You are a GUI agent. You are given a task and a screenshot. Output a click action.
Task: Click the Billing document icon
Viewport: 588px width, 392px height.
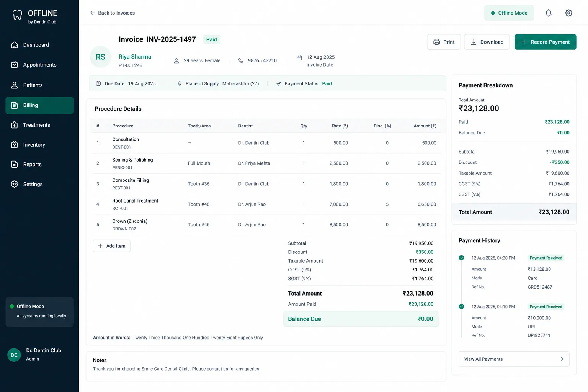pos(15,105)
